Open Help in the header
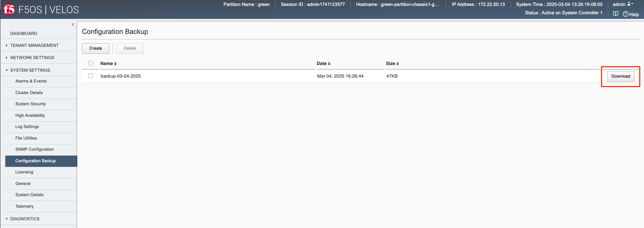The image size is (644, 228). point(631,14)
